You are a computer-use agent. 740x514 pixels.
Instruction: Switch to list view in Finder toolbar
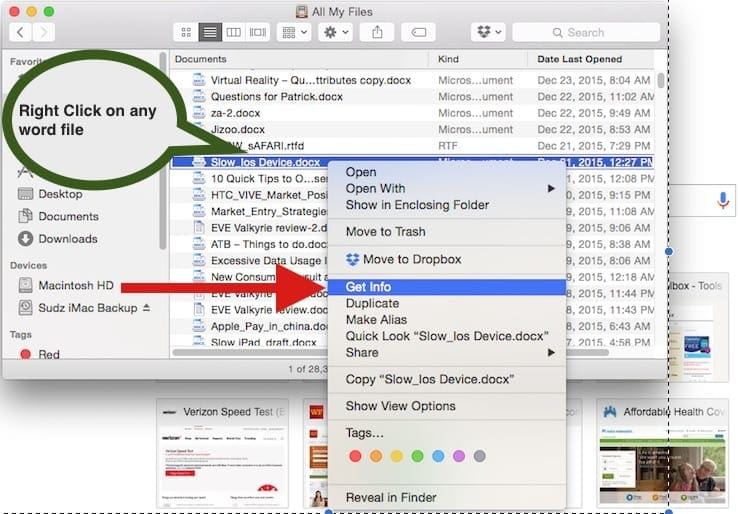210,33
